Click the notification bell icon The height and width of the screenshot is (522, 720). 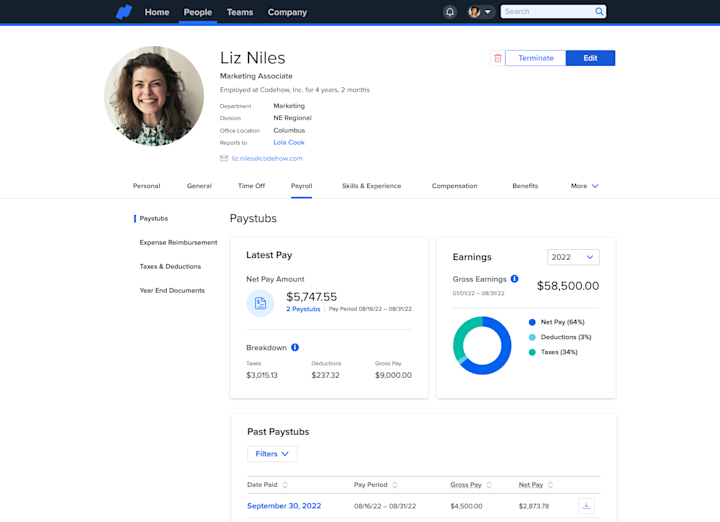pyautogui.click(x=450, y=12)
